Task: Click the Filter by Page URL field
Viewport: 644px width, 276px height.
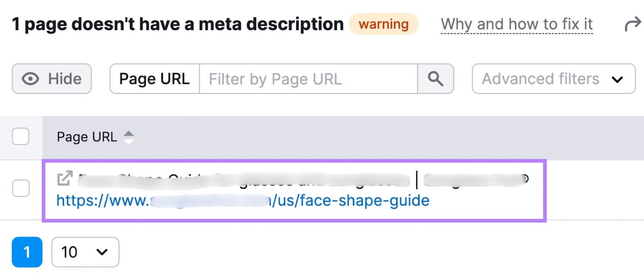Action: [x=308, y=79]
